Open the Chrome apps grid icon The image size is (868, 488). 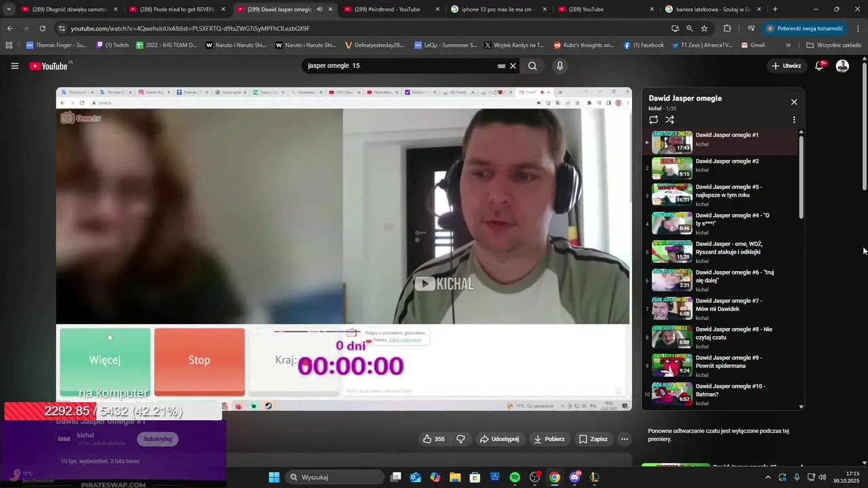[x=9, y=45]
